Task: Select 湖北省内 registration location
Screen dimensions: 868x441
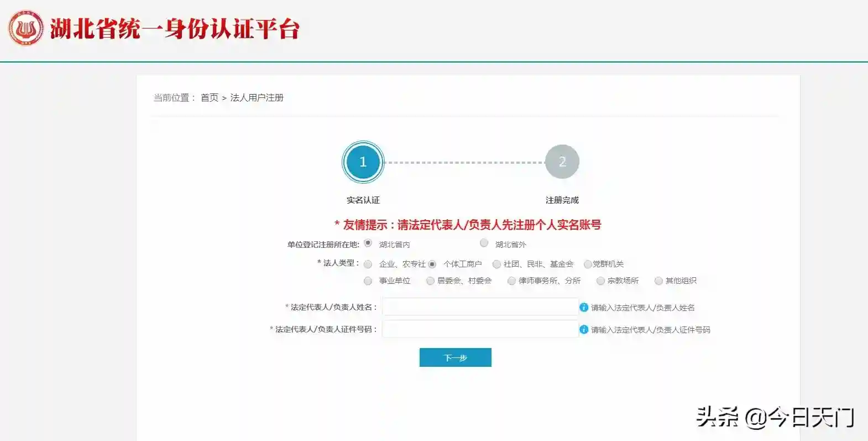Action: [x=368, y=243]
